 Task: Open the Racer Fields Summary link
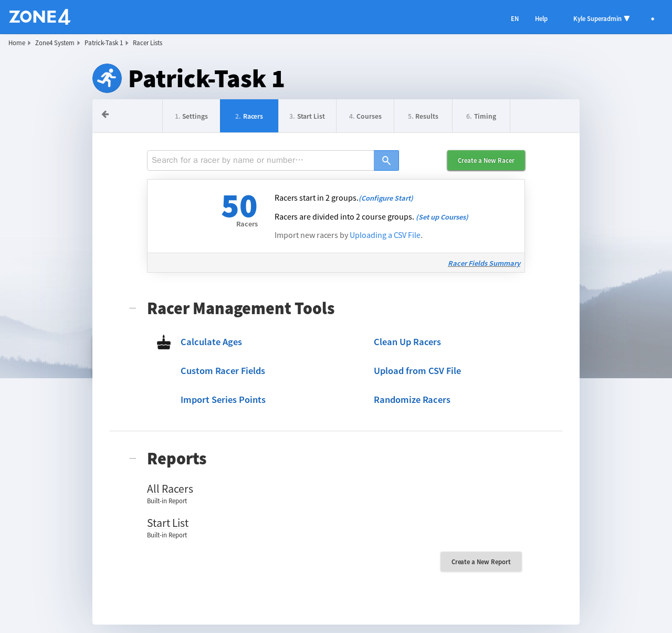pos(484,263)
